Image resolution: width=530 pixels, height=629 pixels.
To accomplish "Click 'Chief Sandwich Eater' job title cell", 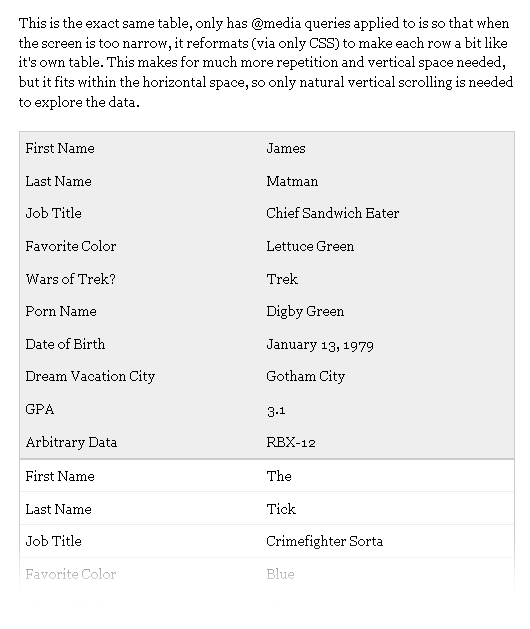I will (x=333, y=213).
